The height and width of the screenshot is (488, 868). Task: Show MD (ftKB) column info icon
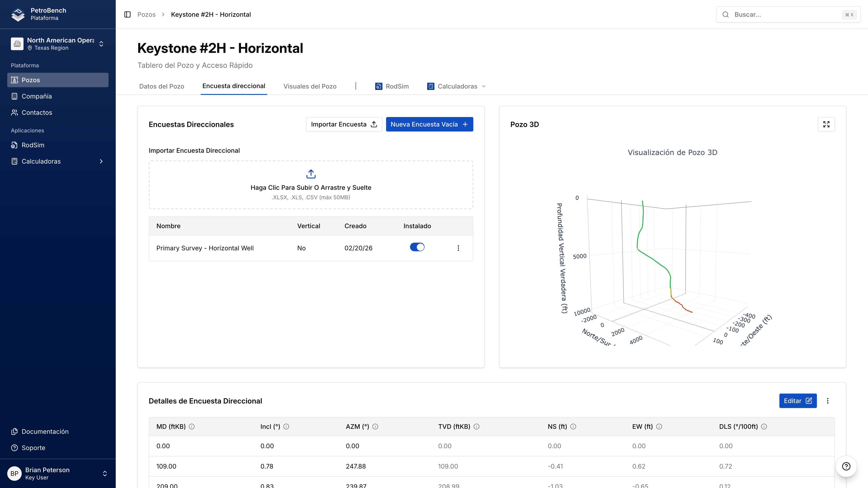pos(192,426)
